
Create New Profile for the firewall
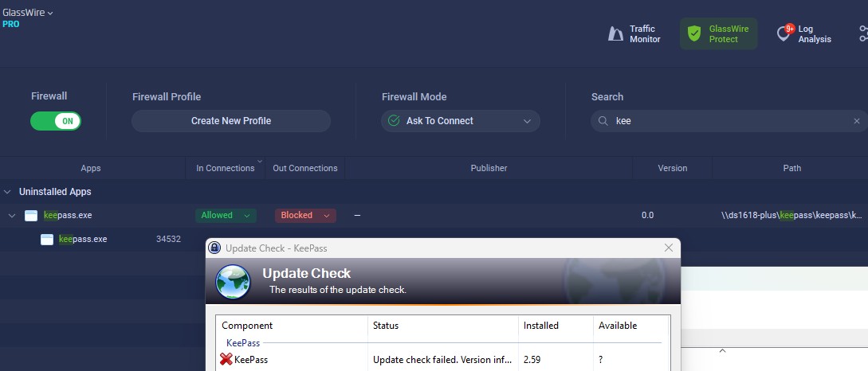(231, 121)
